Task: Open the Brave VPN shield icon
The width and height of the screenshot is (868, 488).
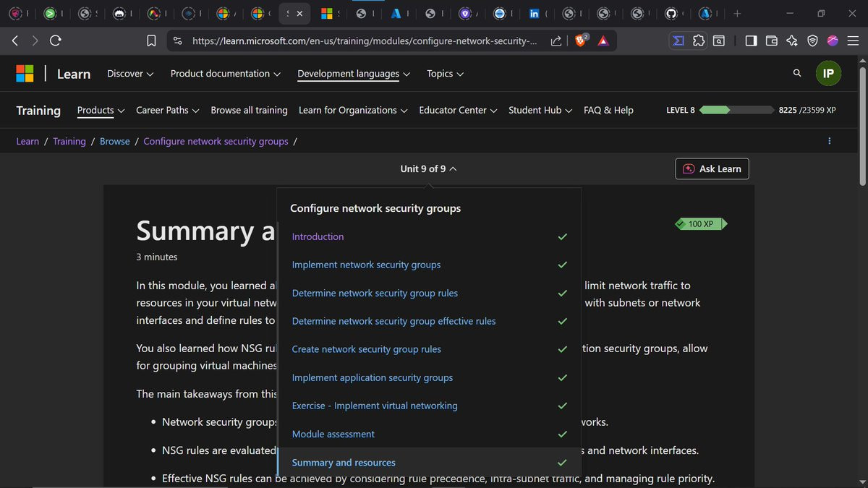Action: coord(812,41)
